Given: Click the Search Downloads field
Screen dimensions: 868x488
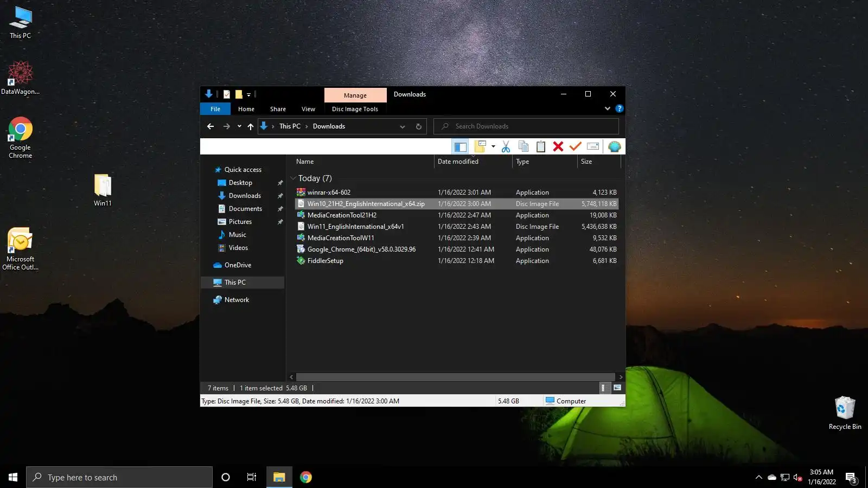Looking at the screenshot, I should coord(526,126).
